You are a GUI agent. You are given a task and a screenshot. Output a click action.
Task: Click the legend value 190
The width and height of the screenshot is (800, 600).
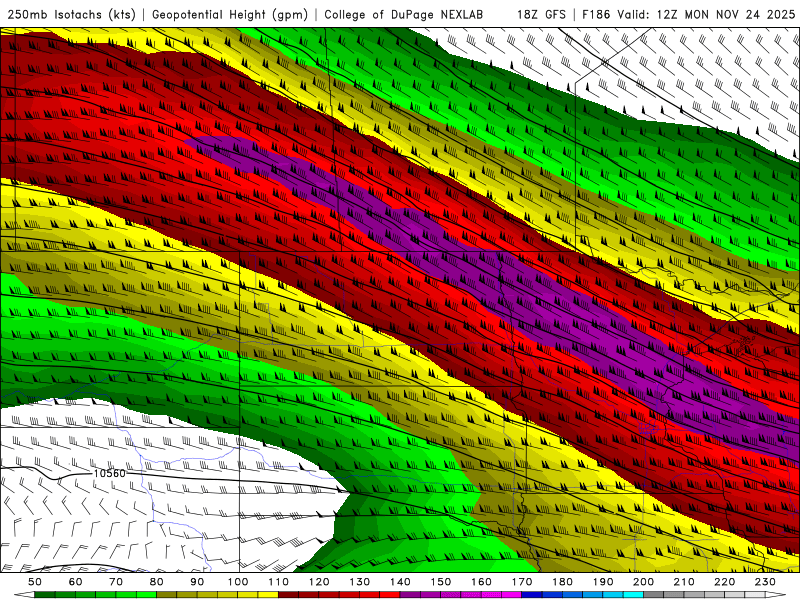[x=603, y=582]
